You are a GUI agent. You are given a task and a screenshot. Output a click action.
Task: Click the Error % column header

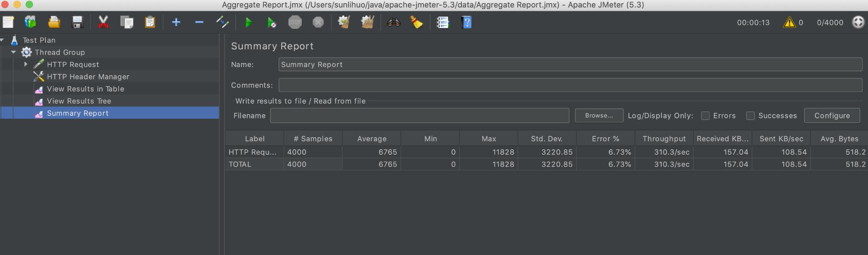pos(605,139)
